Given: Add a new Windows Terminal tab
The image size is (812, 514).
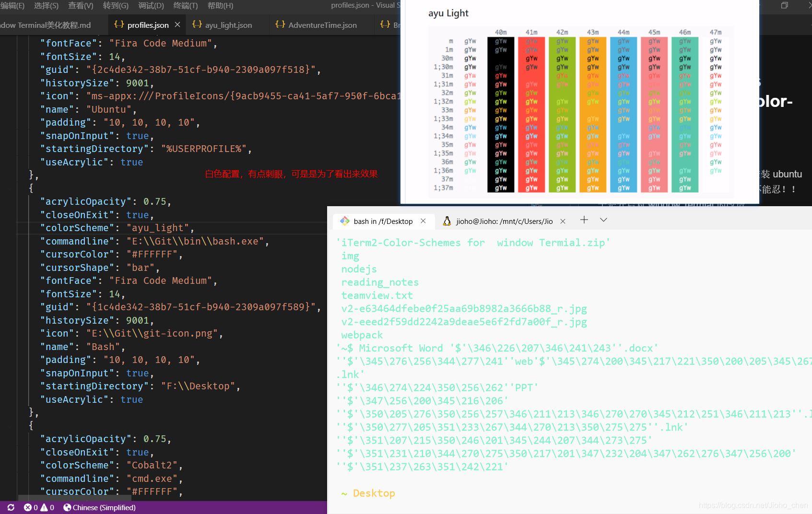Looking at the screenshot, I should coord(584,220).
